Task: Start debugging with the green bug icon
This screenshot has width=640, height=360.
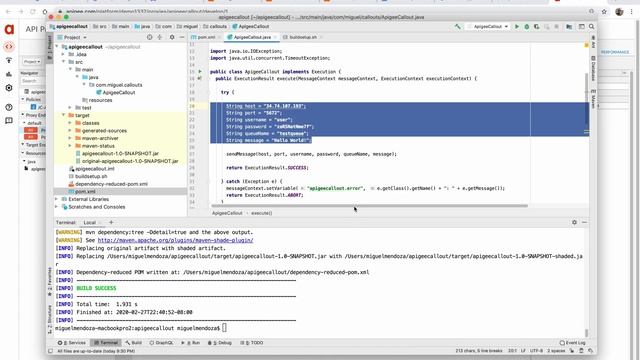Action: (x=527, y=27)
